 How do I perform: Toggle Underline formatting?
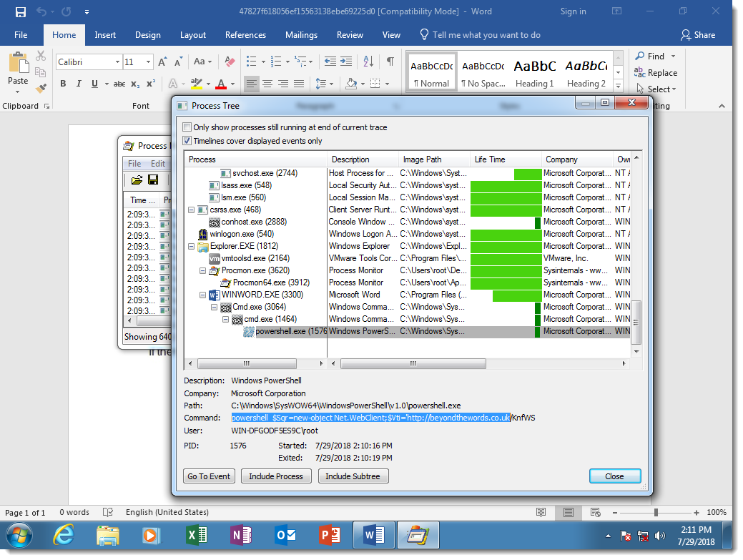94,84
